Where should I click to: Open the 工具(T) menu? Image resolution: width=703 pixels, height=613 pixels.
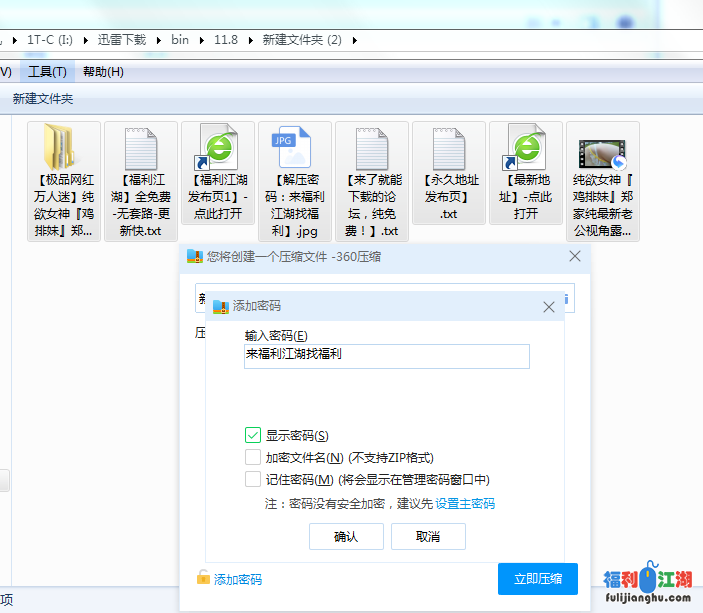tap(47, 71)
